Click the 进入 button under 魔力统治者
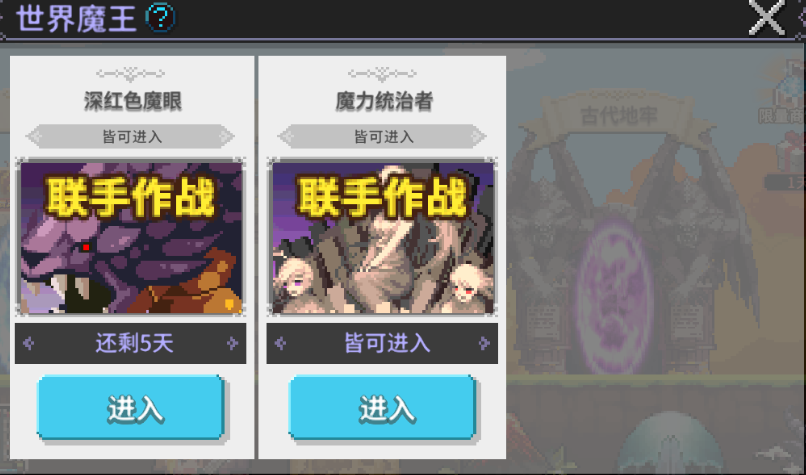806x475 pixels. (x=382, y=408)
